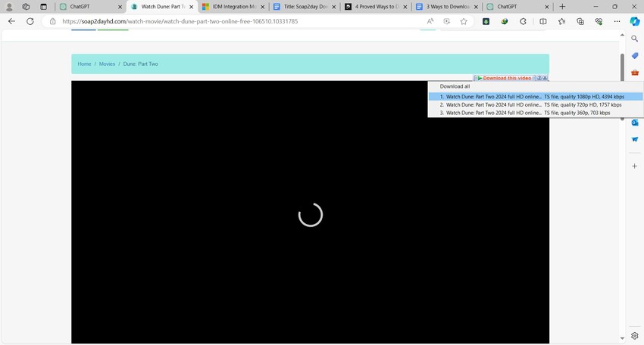Click the video enhancement icon in address bar
Viewport: 644px width, 345px height.
pos(447,21)
